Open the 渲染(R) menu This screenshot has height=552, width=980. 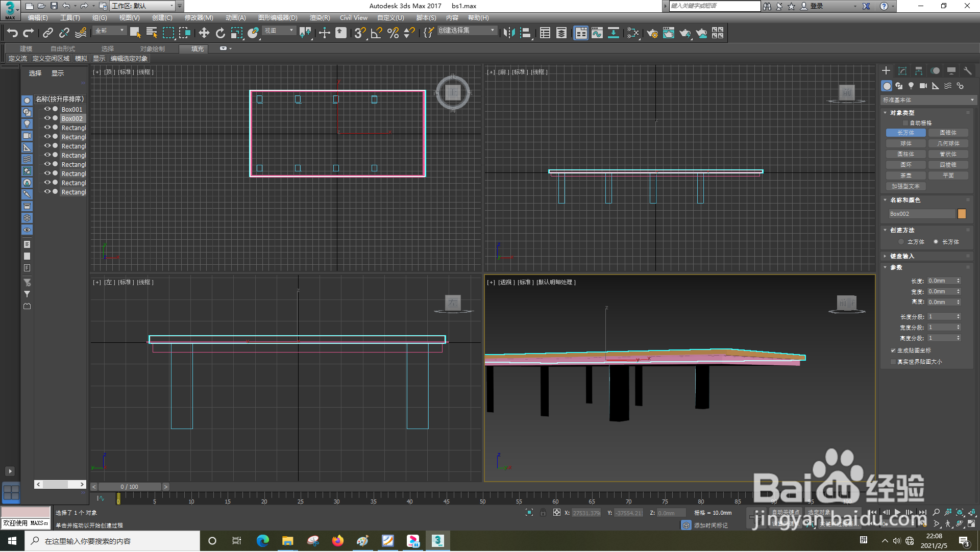pyautogui.click(x=320, y=18)
